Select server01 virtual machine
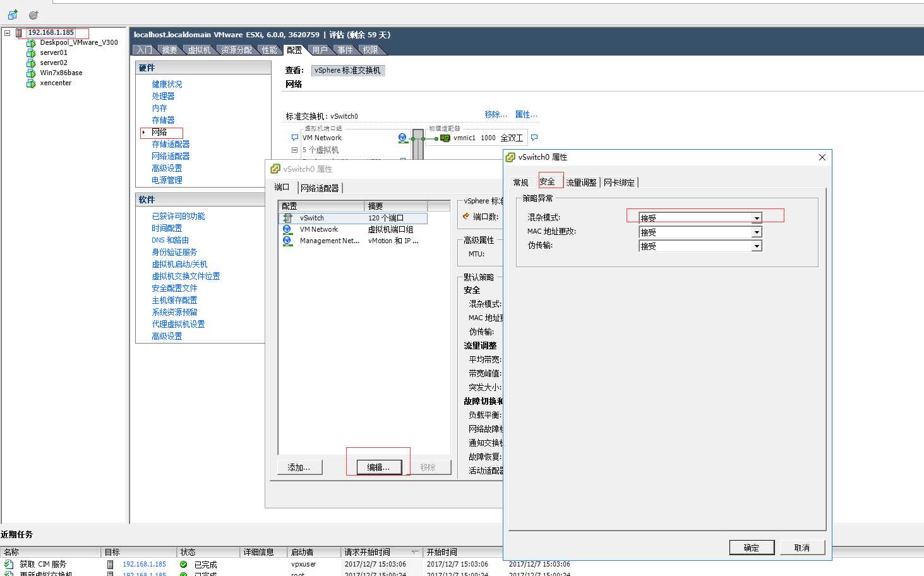Screen dimensions: 924x576 [x=54, y=52]
